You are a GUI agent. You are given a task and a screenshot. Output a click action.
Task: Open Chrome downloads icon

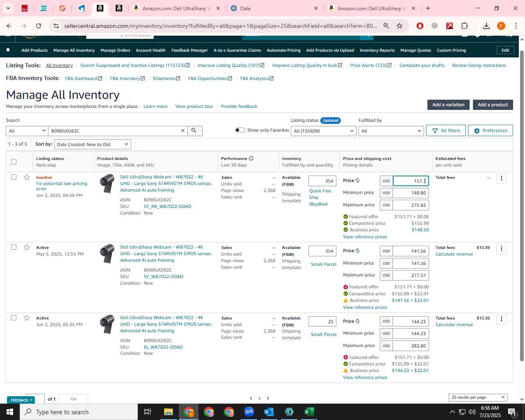click(x=486, y=26)
